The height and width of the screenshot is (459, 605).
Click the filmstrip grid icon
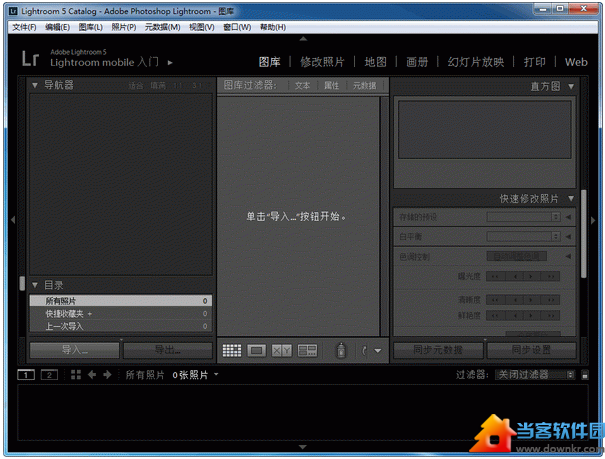tap(76, 375)
